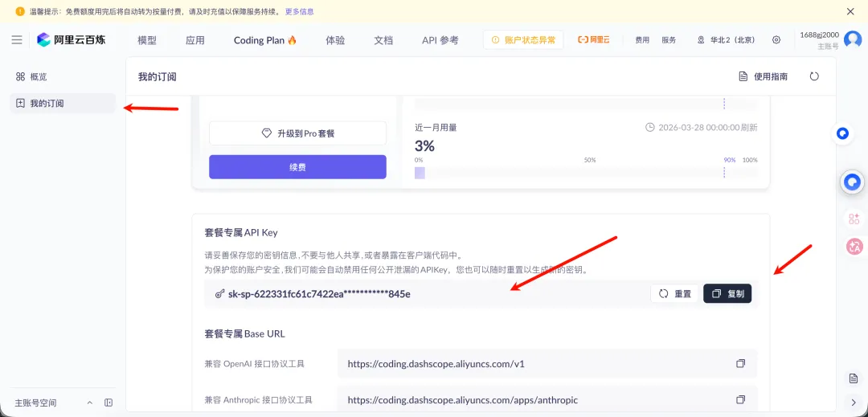Open the 更多信息 link in banner
Screen dimensions: 868x417
click(300, 11)
